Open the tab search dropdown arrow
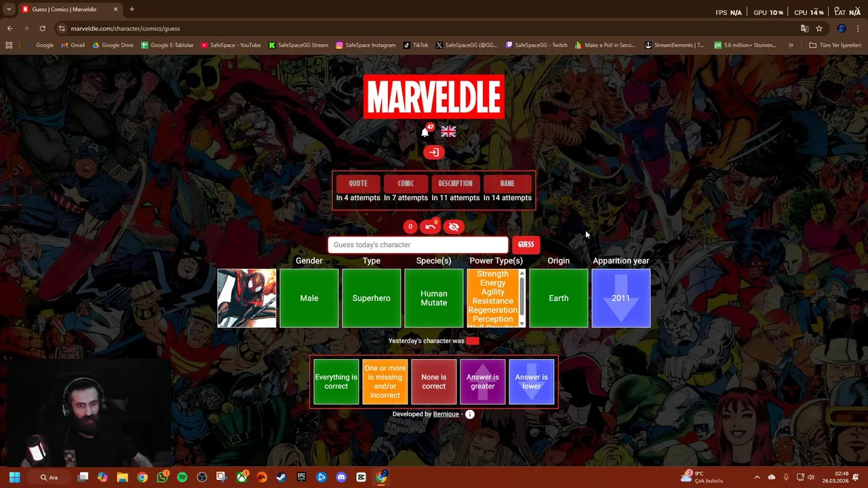 [9, 9]
